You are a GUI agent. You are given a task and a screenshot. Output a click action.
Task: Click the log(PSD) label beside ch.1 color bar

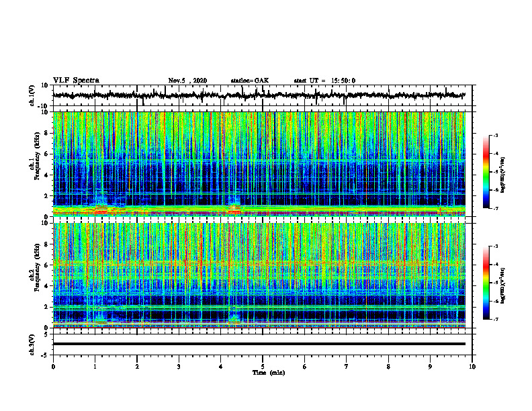tap(503, 175)
